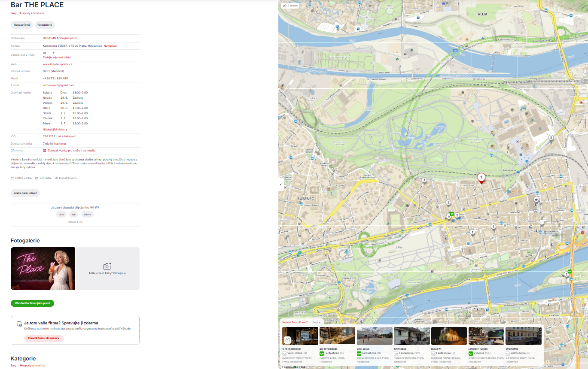Open the 'Bary' category link under the title
The height and width of the screenshot is (369, 588).
(x=14, y=13)
